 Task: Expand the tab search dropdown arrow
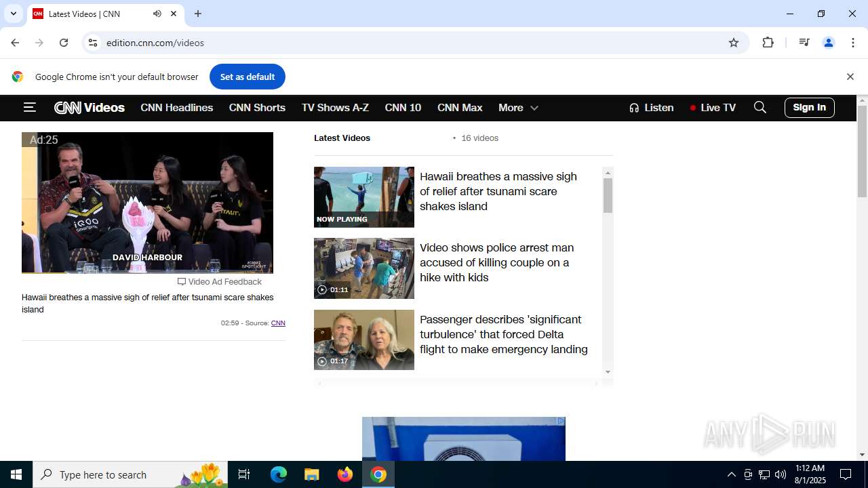click(13, 14)
